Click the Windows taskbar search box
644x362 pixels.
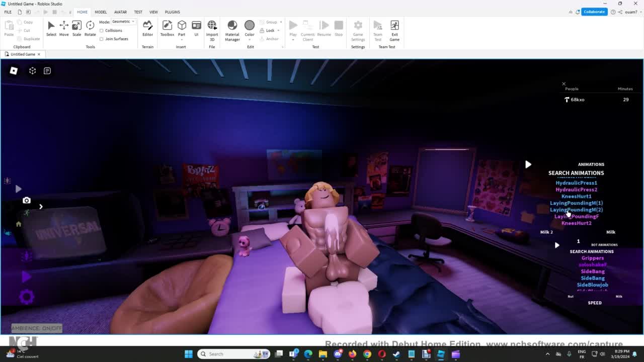tap(234, 354)
